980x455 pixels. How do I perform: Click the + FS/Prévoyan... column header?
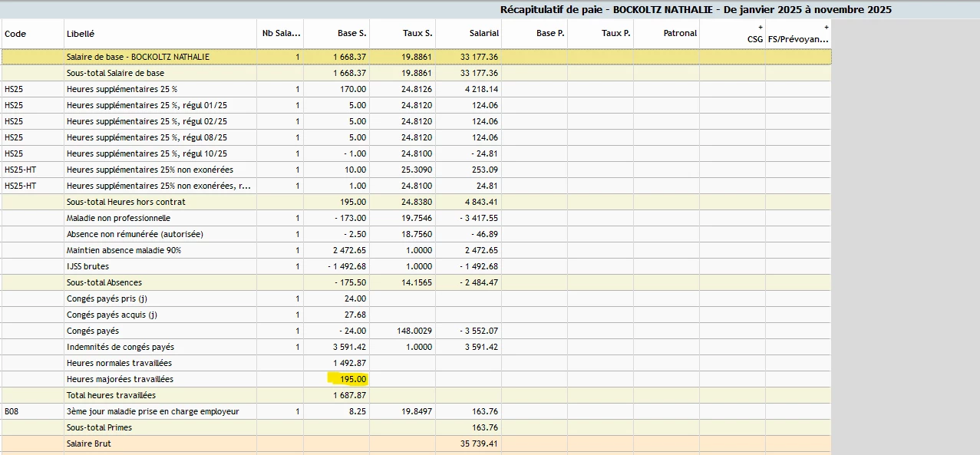(x=799, y=34)
